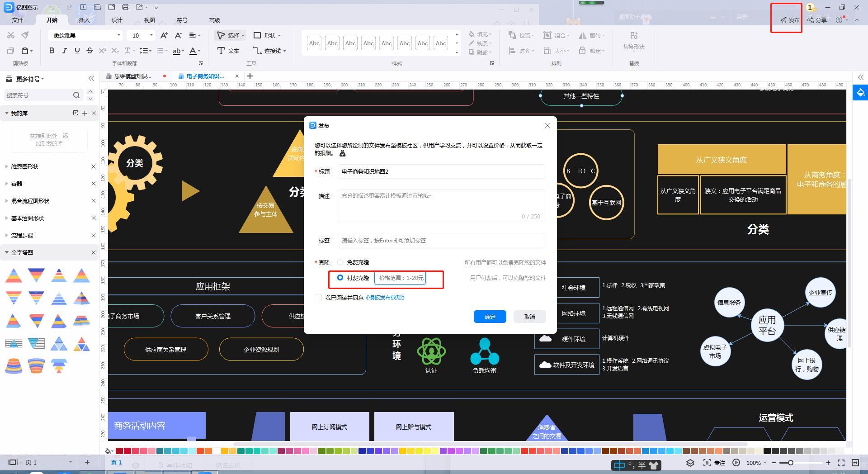868x474 pixels.
Task: Click the 确定 confirm button in dialog
Action: tap(490, 317)
